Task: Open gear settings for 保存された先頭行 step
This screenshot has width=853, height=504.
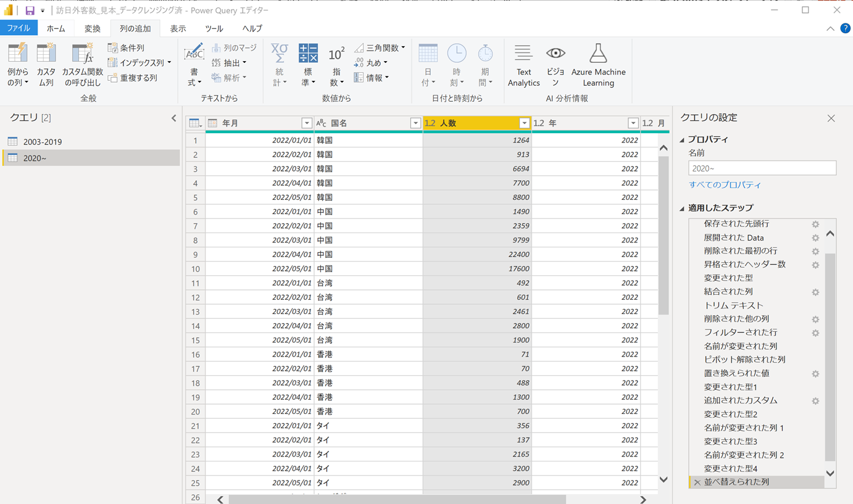Action: (x=815, y=225)
